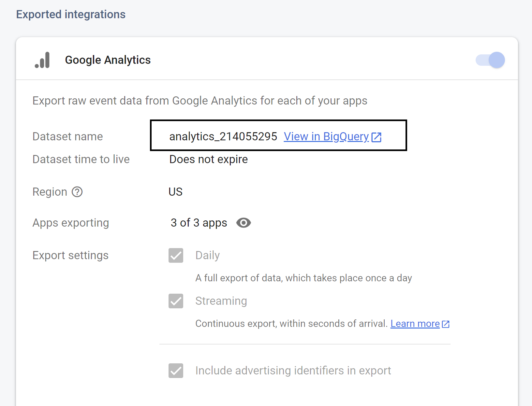Uncheck the Daily export checkbox
The width and height of the screenshot is (532, 406).
click(176, 255)
